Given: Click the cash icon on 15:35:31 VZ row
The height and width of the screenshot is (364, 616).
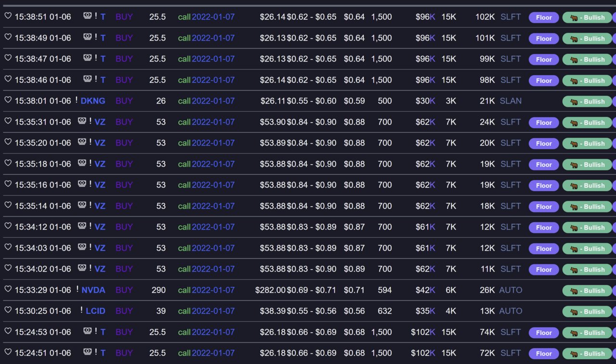Looking at the screenshot, I should 82,121.
